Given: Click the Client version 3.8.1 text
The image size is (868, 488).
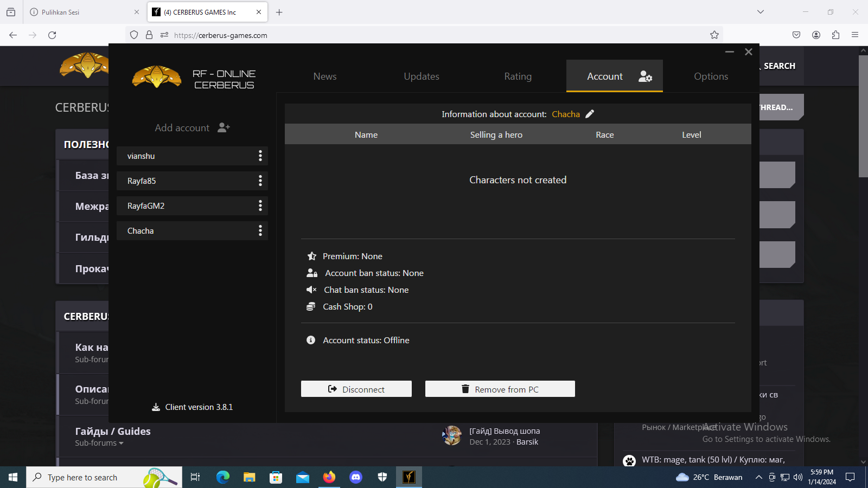Looking at the screenshot, I should coord(199,407).
